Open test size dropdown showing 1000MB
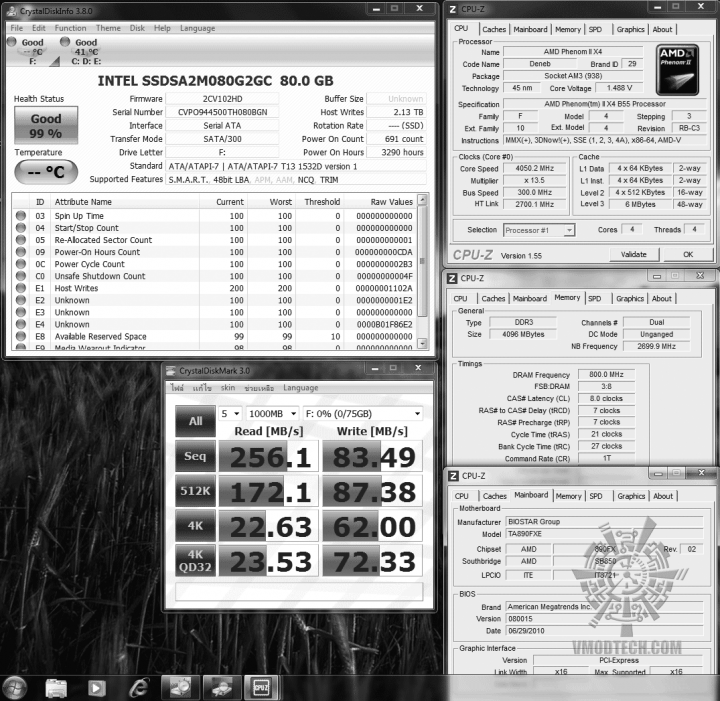 (273, 414)
